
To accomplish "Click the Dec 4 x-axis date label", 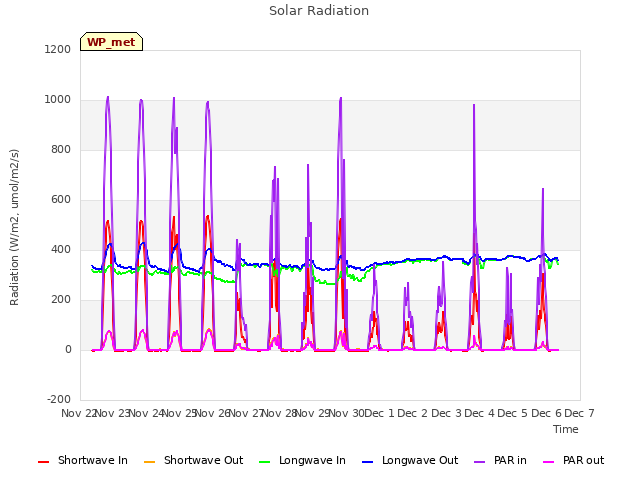I will point(480,413).
